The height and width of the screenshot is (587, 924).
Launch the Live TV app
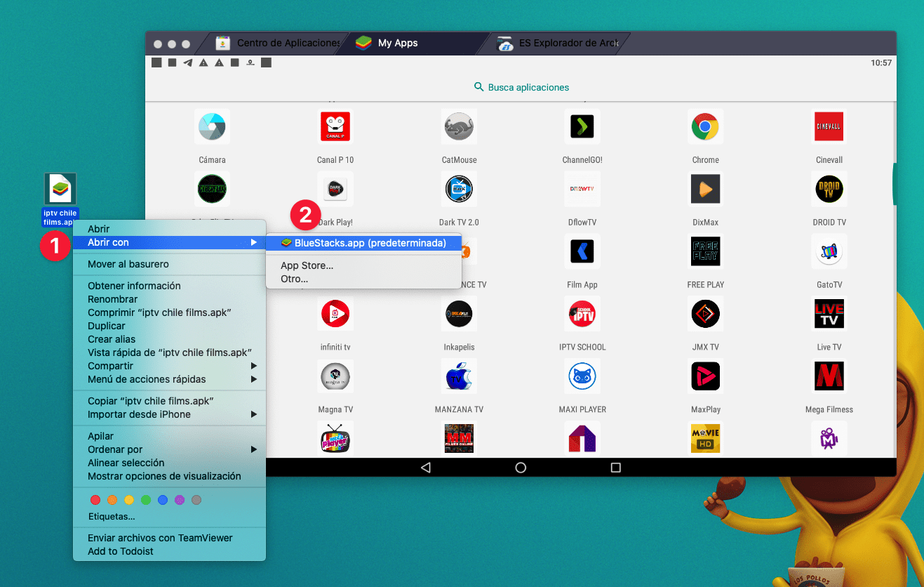click(x=829, y=314)
